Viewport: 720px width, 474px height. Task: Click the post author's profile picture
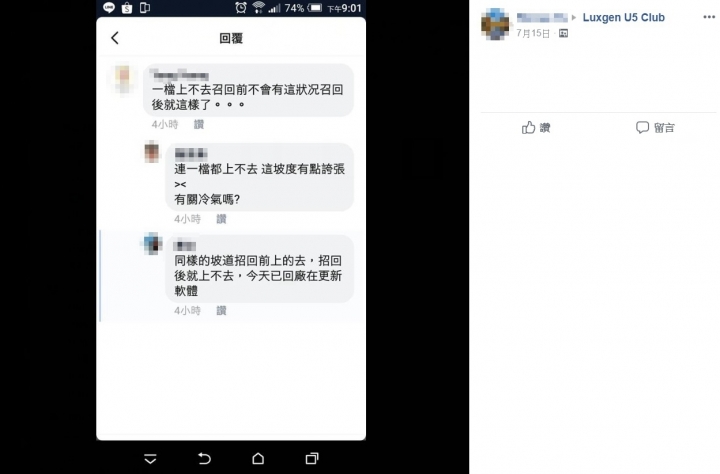pyautogui.click(x=495, y=24)
